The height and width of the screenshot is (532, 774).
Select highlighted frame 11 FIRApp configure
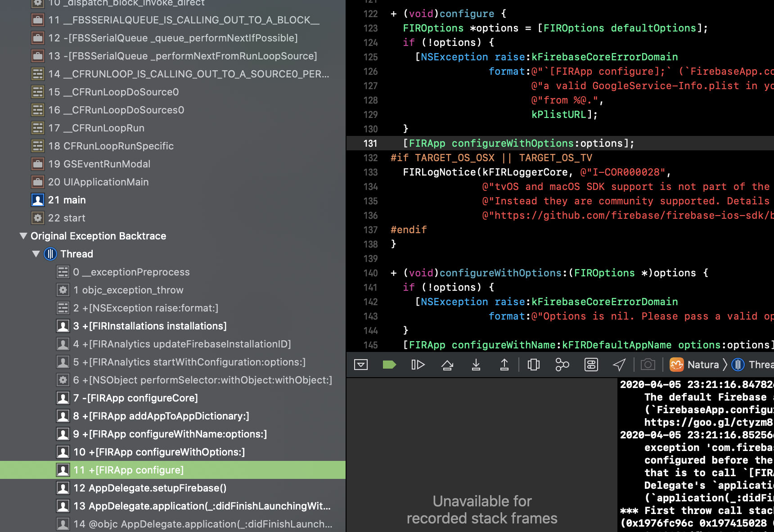coord(173,470)
